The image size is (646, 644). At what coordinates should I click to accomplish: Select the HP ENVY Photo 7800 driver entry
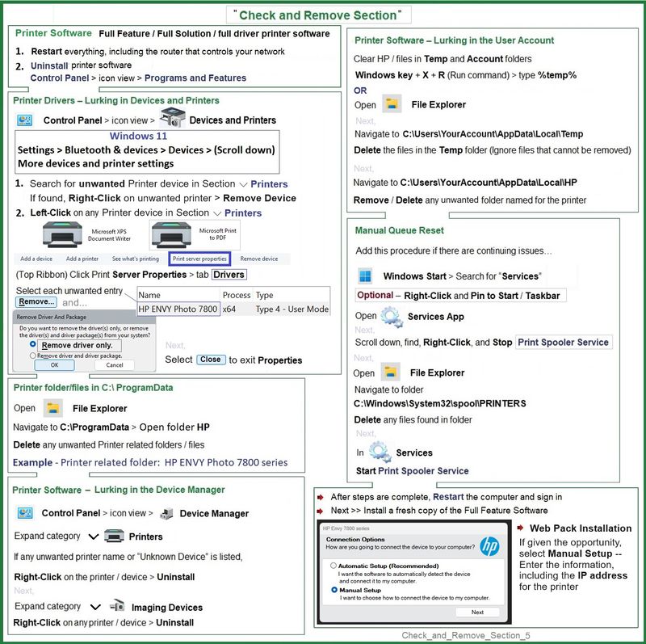[178, 309]
